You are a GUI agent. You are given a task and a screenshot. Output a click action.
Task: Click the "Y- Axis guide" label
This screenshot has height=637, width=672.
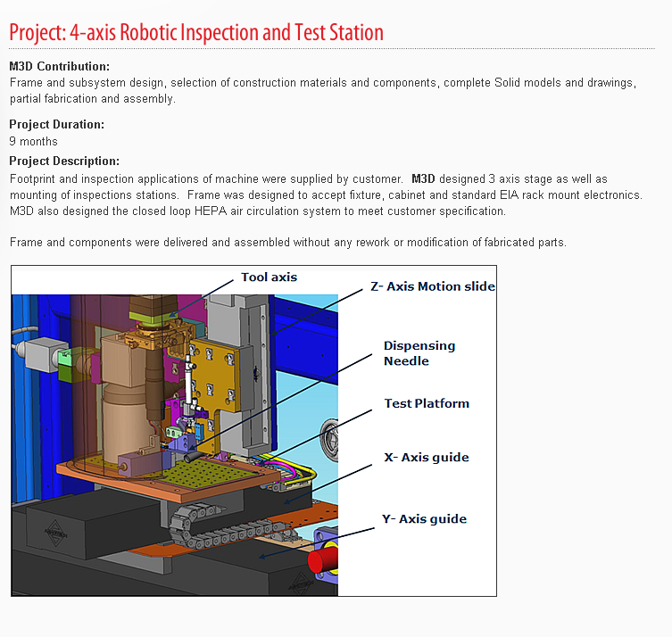pyautogui.click(x=424, y=519)
